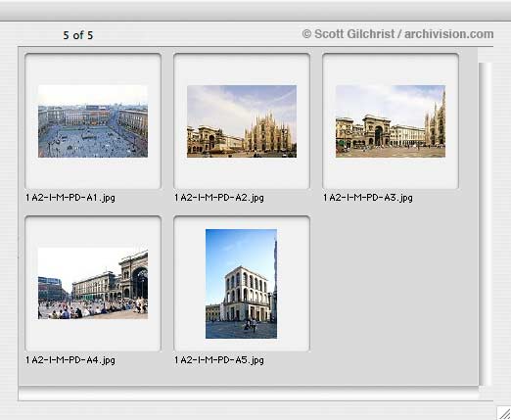Click the white slide frame below A5 image
The width and height of the screenshot is (511, 420).
click(x=242, y=345)
